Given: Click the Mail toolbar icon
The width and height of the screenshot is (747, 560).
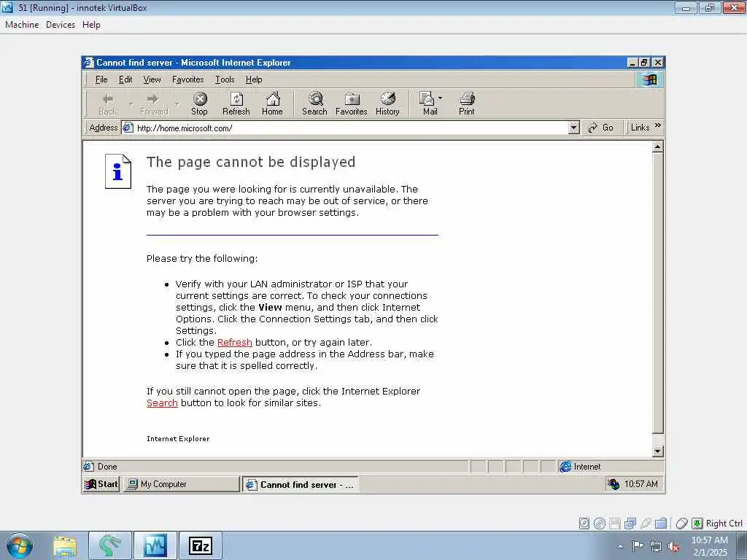Looking at the screenshot, I should 427,104.
